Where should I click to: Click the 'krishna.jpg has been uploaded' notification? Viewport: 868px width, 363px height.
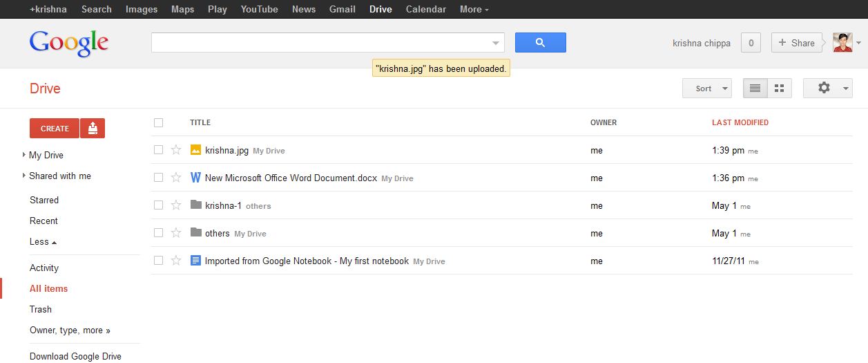coord(441,68)
